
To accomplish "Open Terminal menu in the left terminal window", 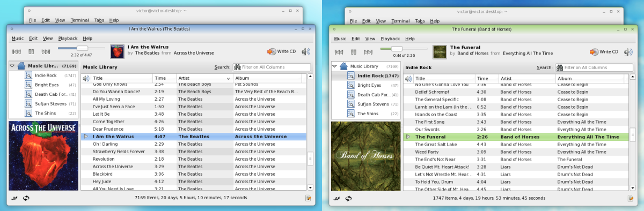I will (x=79, y=20).
